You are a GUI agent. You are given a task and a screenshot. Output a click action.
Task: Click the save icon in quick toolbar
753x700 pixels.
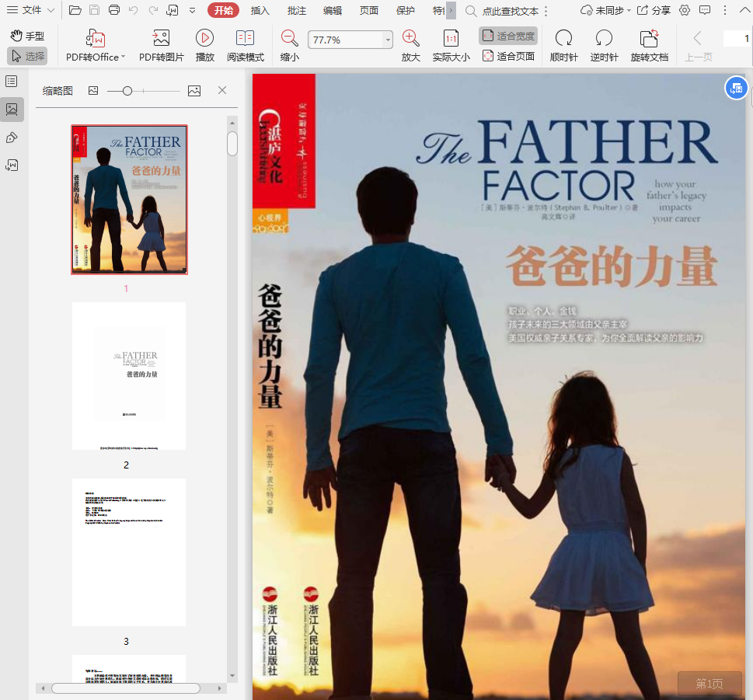(95, 10)
